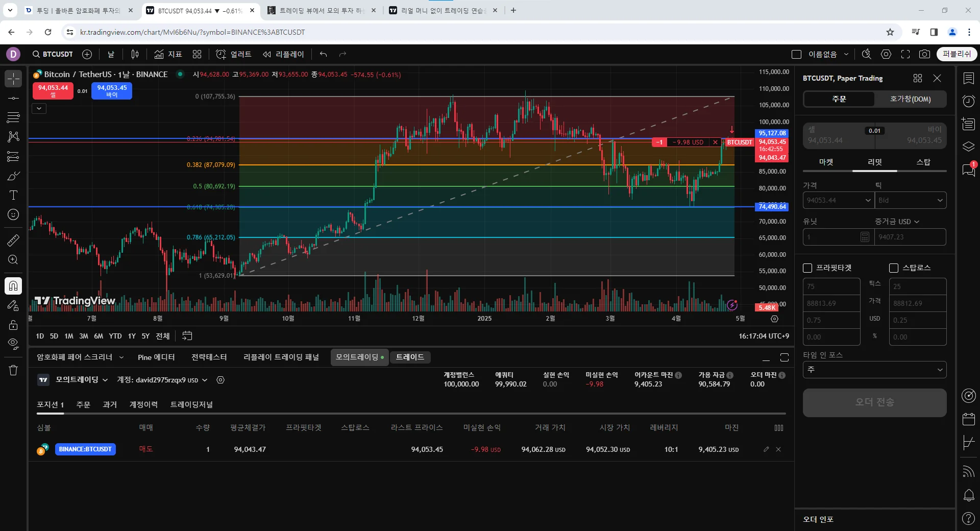Open the object tree layers panel
Screen dimensions: 980x531
coord(968,147)
